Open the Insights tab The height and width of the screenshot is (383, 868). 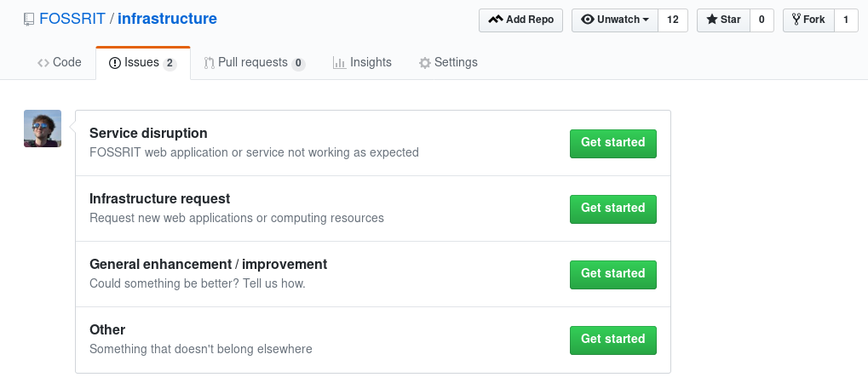click(x=362, y=62)
